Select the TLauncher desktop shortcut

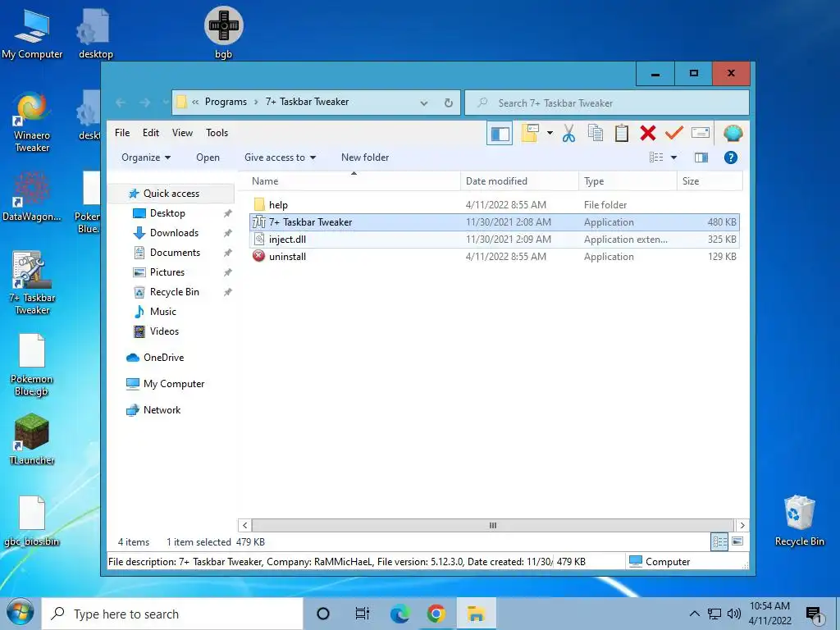tap(32, 440)
